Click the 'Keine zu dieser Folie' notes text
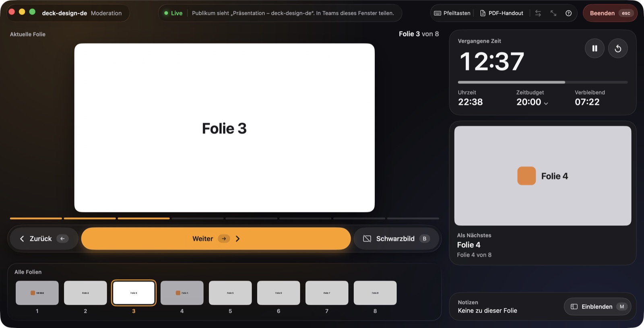Image resolution: width=644 pixels, height=328 pixels. 487,311
